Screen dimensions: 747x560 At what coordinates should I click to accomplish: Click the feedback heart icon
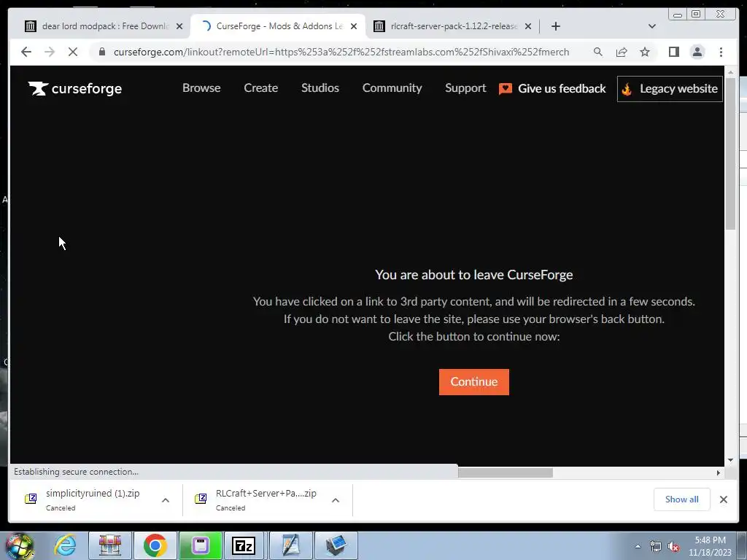505,88
